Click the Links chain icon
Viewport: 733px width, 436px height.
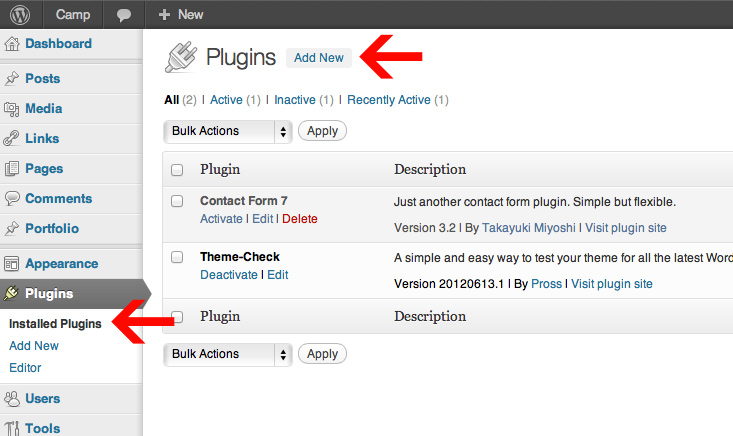12,139
